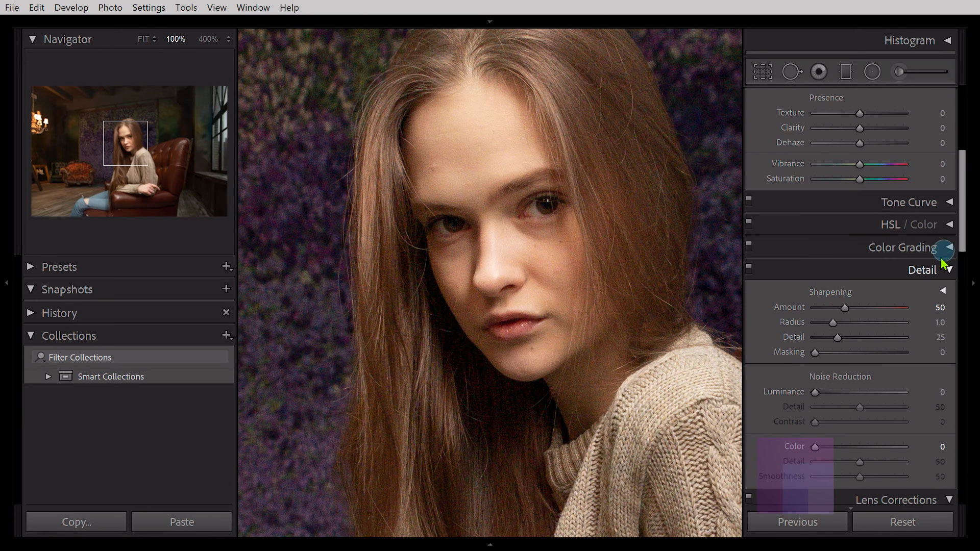Select the Graduated Filter tool
The image size is (980, 551).
(x=846, y=72)
